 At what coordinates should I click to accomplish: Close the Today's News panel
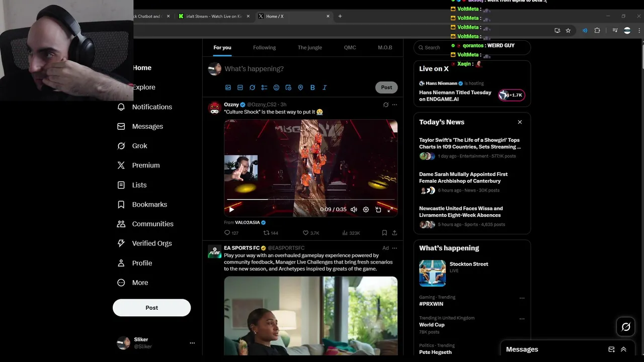coord(520,122)
